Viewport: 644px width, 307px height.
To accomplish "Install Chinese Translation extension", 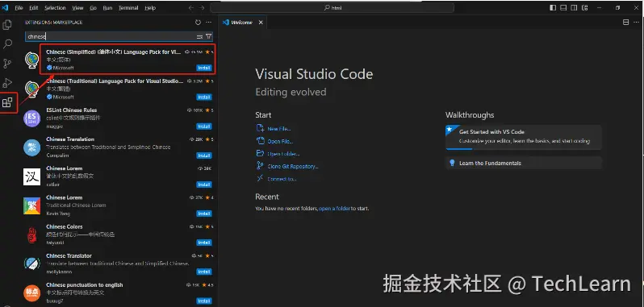I will tap(203, 156).
